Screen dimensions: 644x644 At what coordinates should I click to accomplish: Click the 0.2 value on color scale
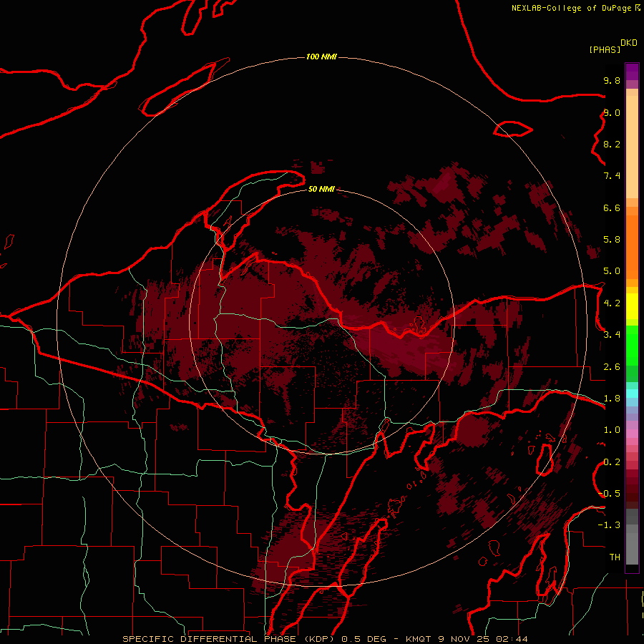point(612,462)
